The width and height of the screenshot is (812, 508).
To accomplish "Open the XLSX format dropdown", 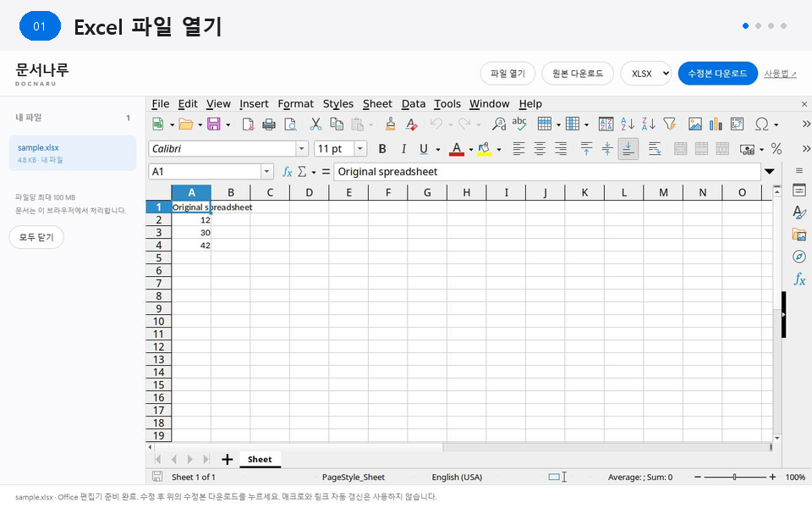I will (x=645, y=74).
